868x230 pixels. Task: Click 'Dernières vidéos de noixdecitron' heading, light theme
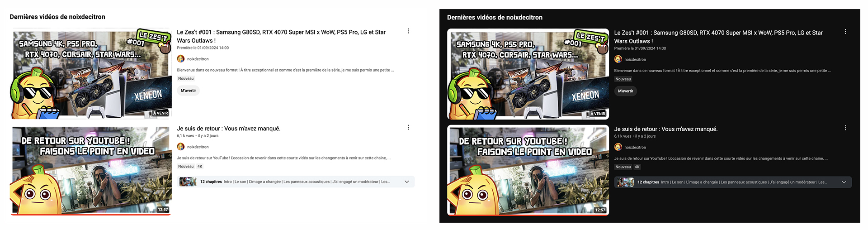(57, 17)
